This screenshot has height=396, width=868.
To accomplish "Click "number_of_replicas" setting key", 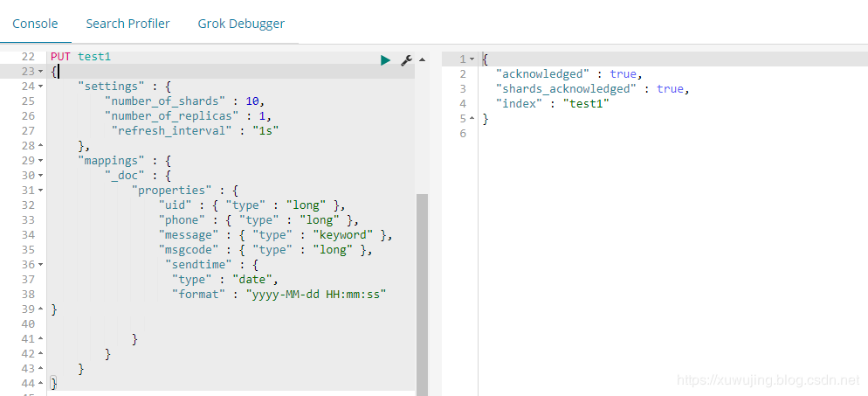I will pyautogui.click(x=172, y=116).
